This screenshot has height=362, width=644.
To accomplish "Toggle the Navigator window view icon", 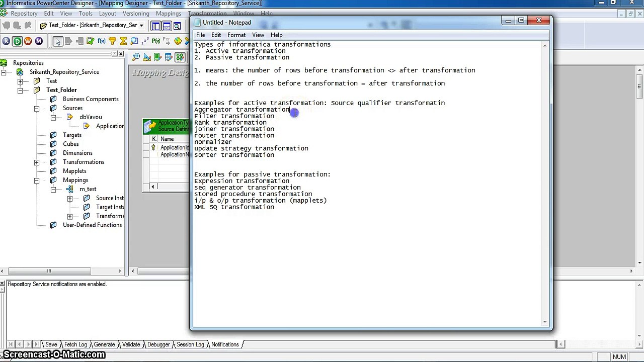I will [155, 26].
